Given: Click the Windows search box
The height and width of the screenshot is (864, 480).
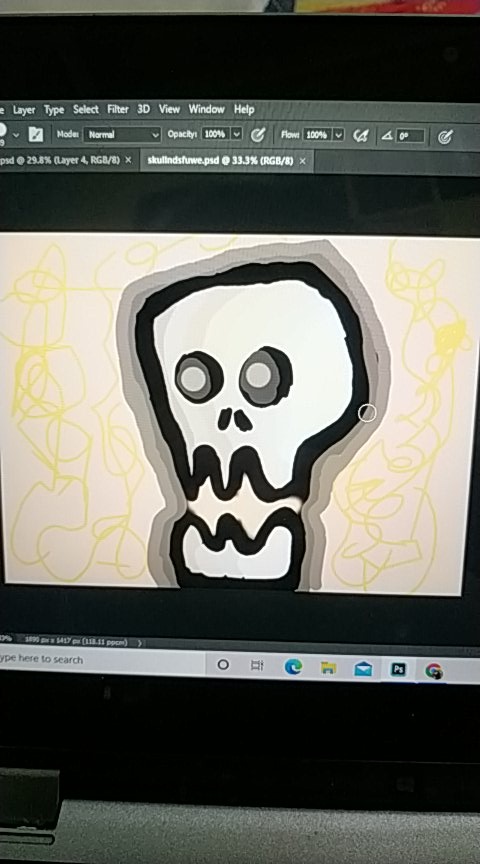Looking at the screenshot, I should click(102, 659).
